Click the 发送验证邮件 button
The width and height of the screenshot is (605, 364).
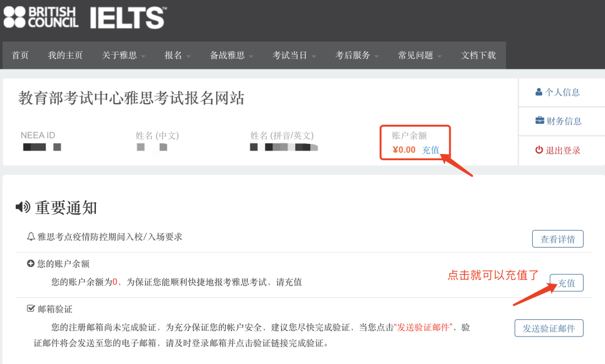(549, 328)
